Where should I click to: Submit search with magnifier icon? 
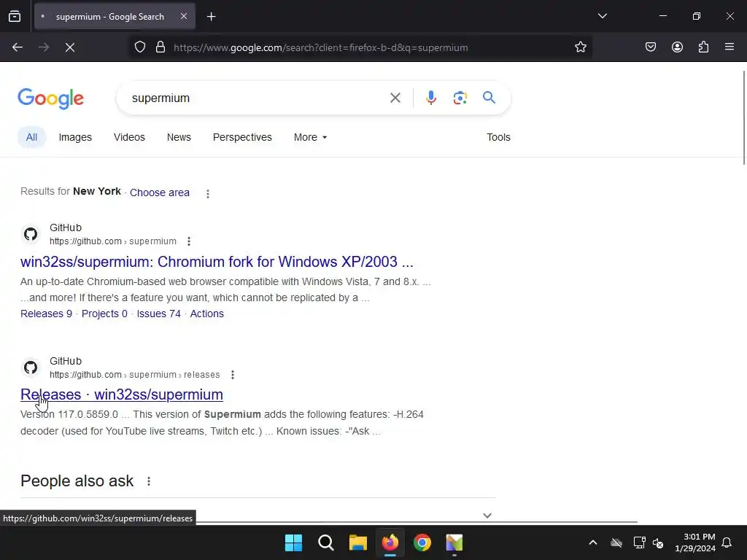(x=489, y=98)
